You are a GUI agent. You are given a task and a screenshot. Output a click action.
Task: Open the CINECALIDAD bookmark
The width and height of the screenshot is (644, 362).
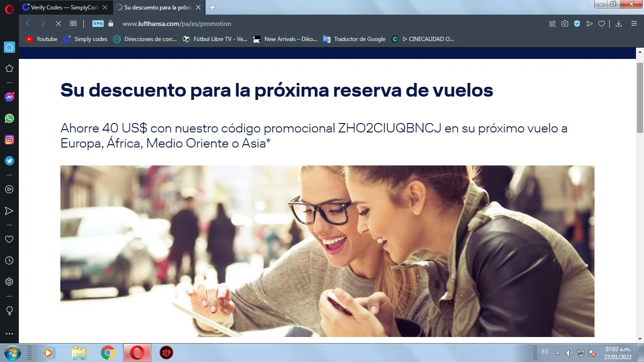coord(423,39)
